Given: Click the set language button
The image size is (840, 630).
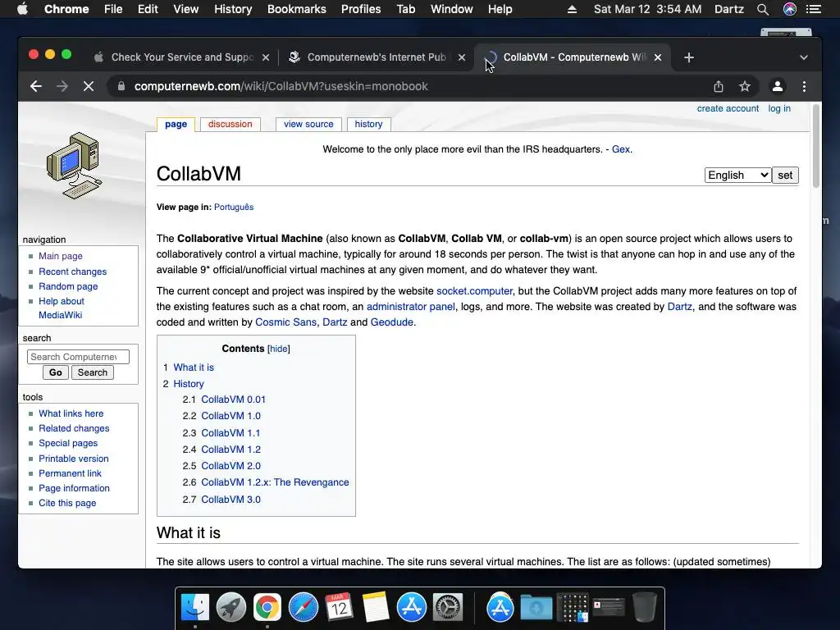Looking at the screenshot, I should point(785,176).
